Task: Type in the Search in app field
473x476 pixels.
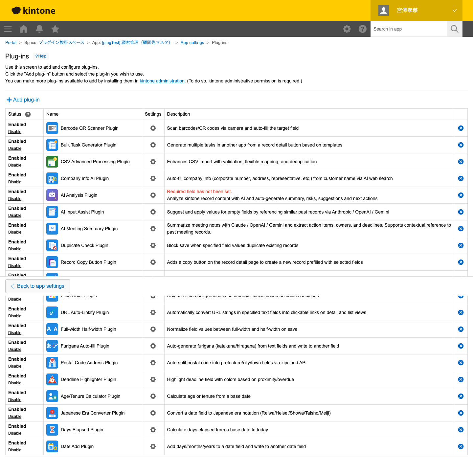Action: pyautogui.click(x=409, y=29)
